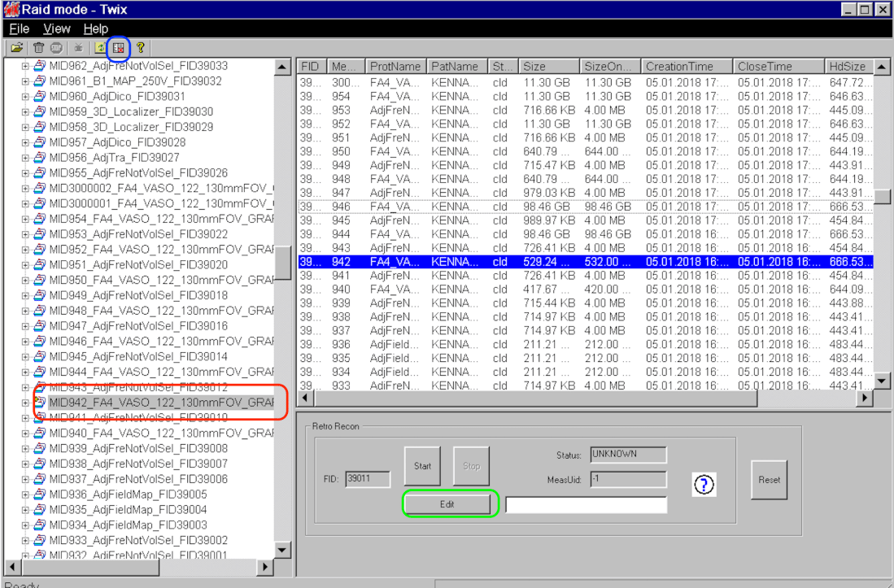Expand the MID933_AdjFreNotVolSel_FID39002 node
This screenshot has height=588, width=894.
(27, 538)
